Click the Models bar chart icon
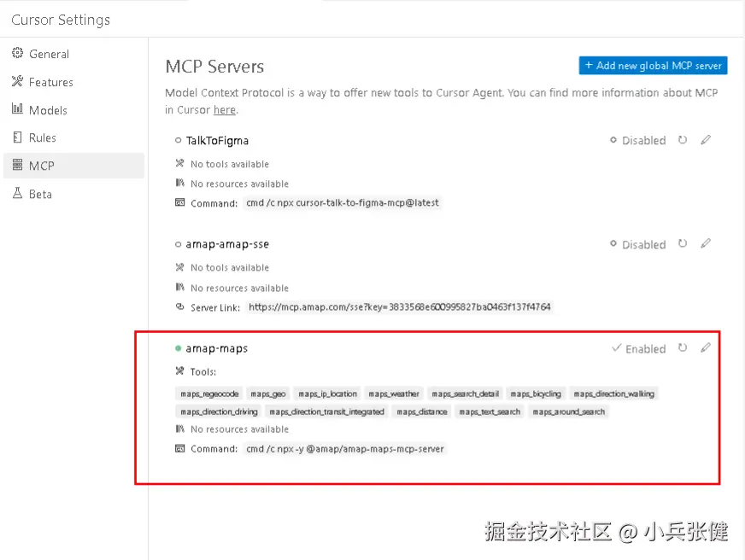745x560 pixels. (18, 108)
